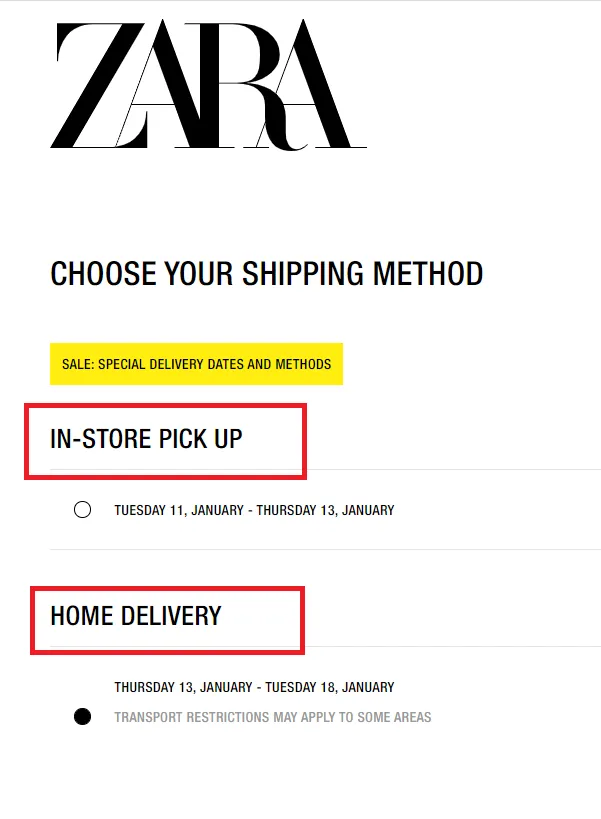Click "Tuesday 11, January" pick-up start date
Viewport: 601px width, 819px height.
tap(178, 510)
